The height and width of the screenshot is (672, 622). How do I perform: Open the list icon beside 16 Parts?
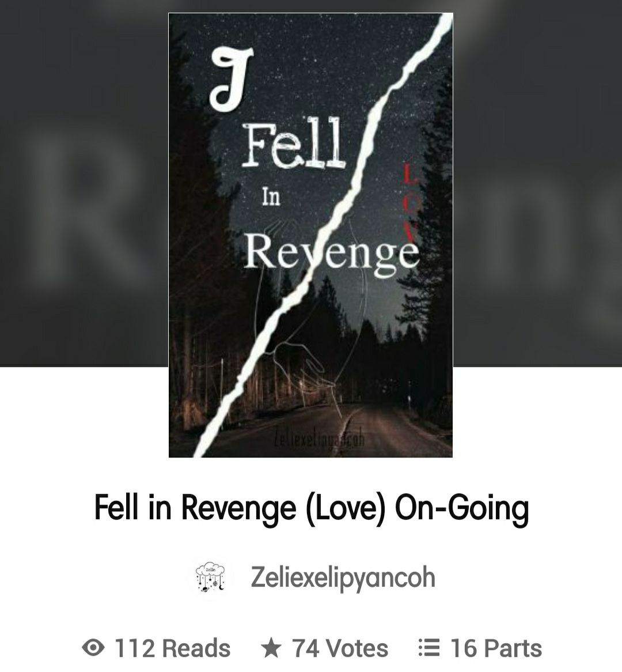point(428,648)
